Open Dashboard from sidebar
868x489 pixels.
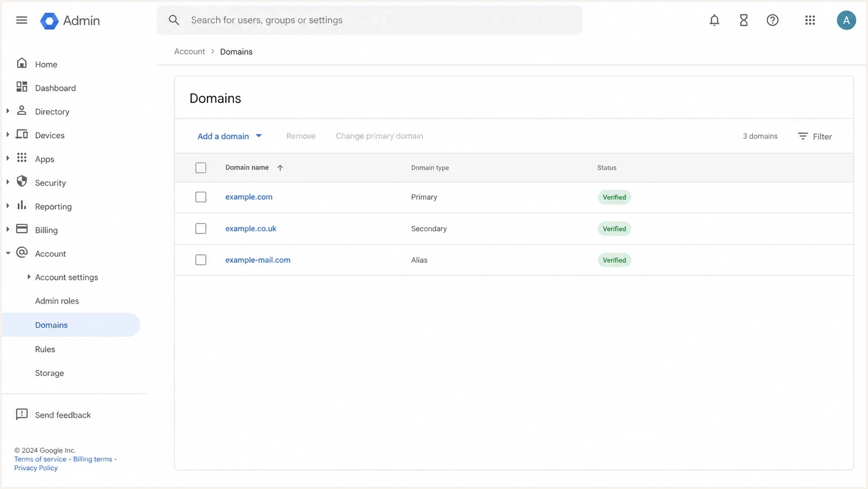[x=56, y=88]
